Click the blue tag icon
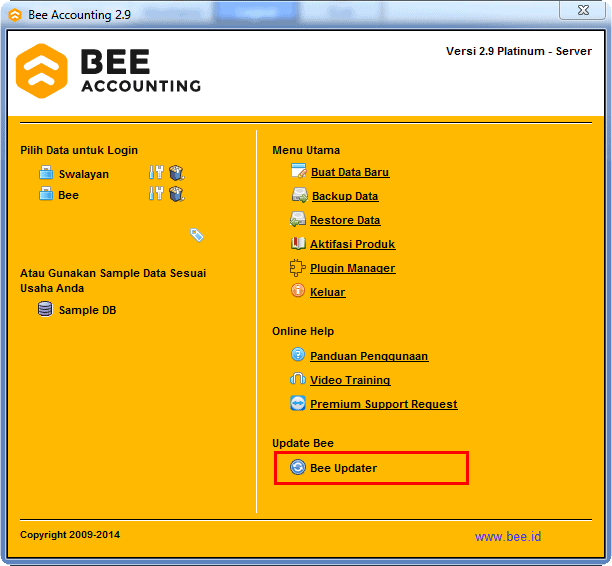 [197, 235]
